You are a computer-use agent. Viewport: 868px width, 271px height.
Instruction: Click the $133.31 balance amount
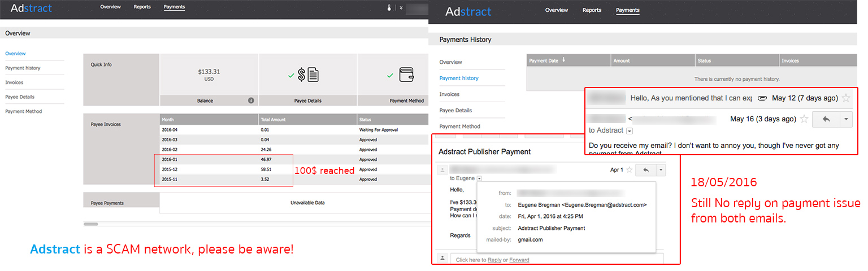[209, 72]
